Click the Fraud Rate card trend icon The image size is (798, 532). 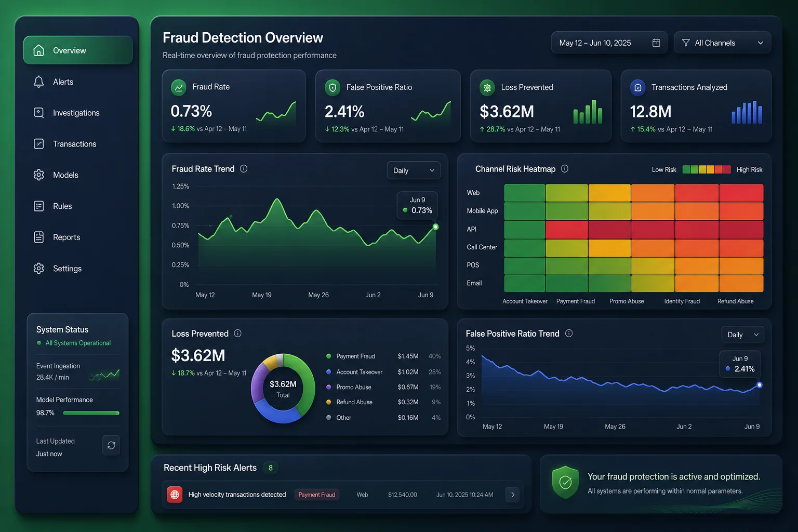(x=178, y=87)
